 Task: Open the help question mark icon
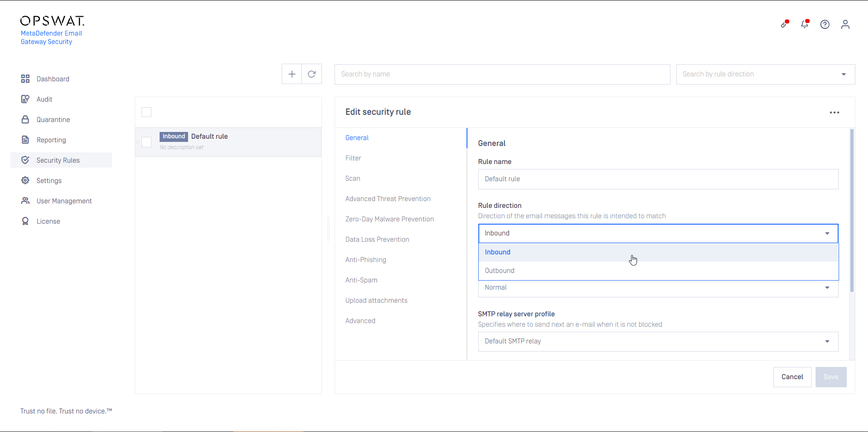tap(825, 24)
